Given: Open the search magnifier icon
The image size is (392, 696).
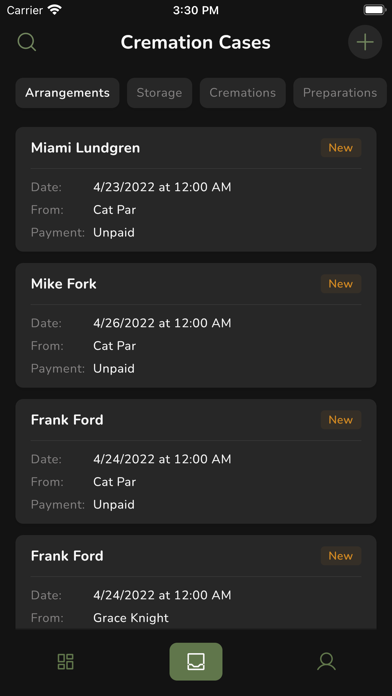Looking at the screenshot, I should (27, 43).
